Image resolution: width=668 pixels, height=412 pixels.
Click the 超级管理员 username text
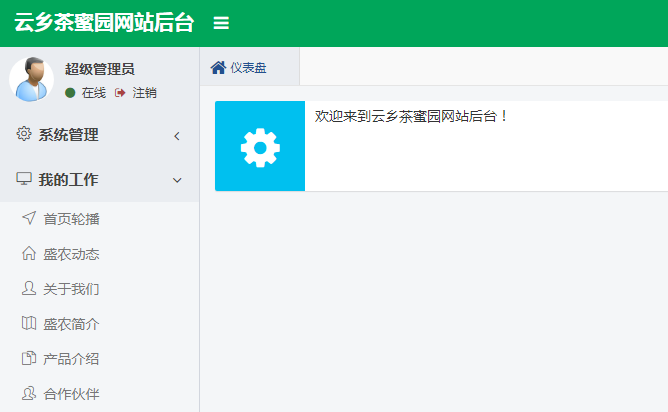coord(100,69)
